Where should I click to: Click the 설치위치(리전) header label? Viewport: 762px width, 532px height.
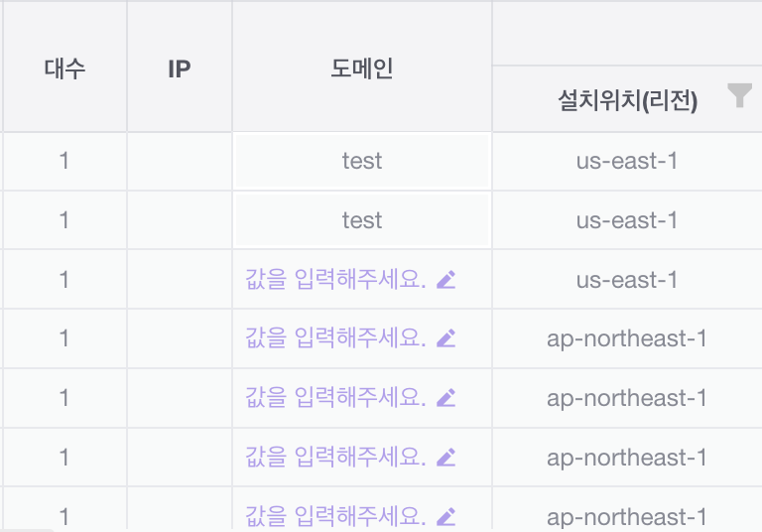pyautogui.click(x=627, y=100)
